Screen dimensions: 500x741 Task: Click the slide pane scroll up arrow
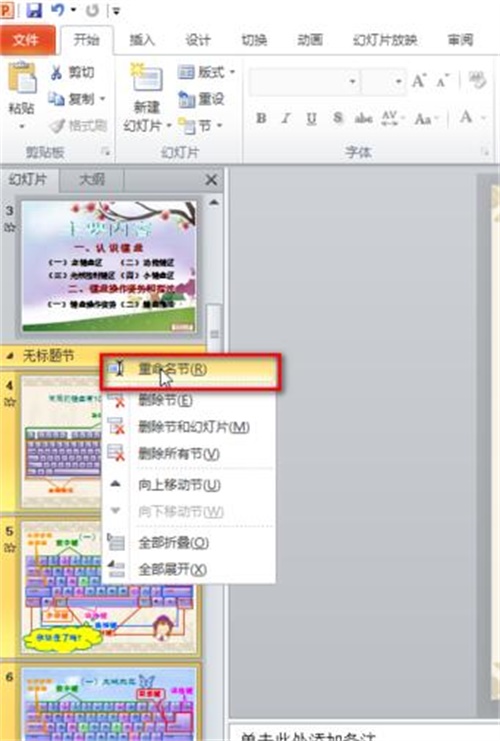[x=214, y=203]
